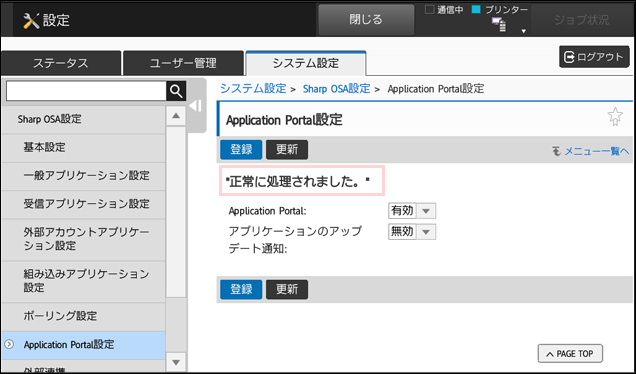Click the PAGE TOP button

570,354
